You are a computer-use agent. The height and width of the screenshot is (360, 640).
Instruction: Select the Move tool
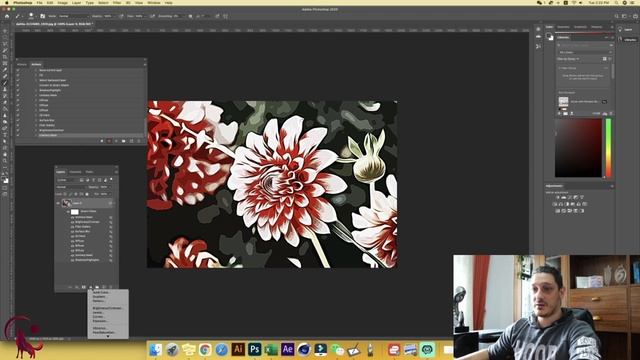(x=5, y=31)
